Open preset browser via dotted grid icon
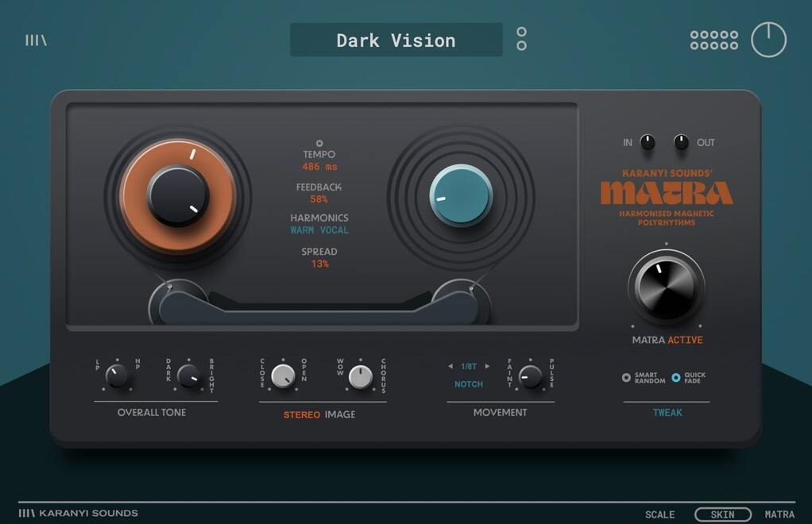 [713, 39]
